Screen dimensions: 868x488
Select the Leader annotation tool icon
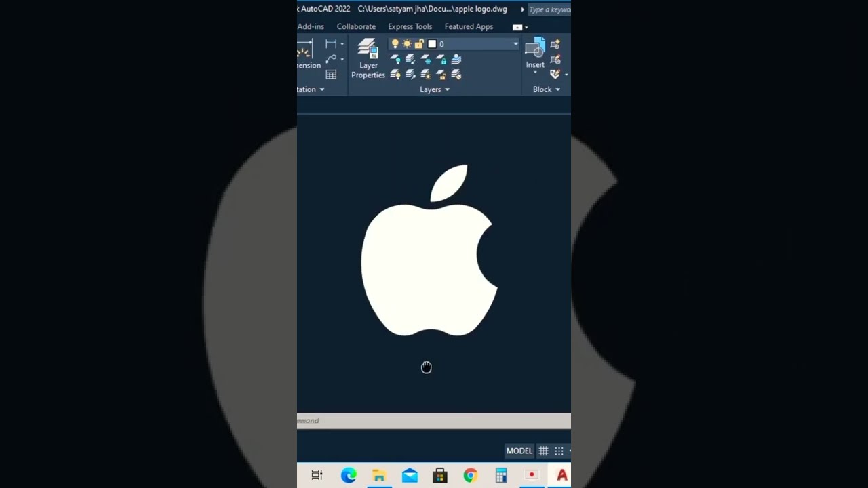click(x=331, y=59)
